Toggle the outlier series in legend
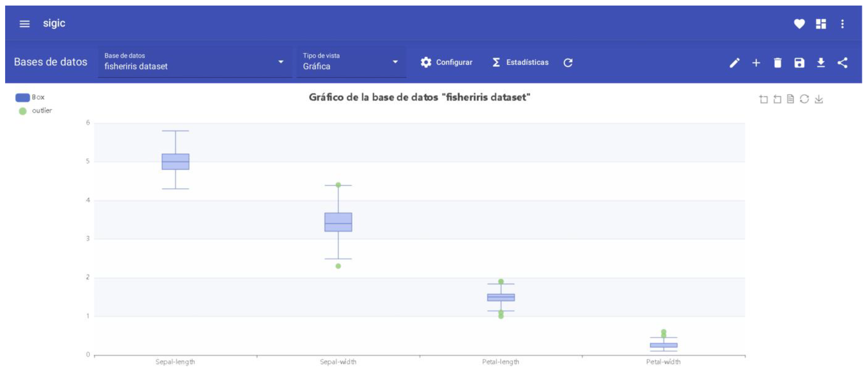The height and width of the screenshot is (373, 868). coord(23,111)
